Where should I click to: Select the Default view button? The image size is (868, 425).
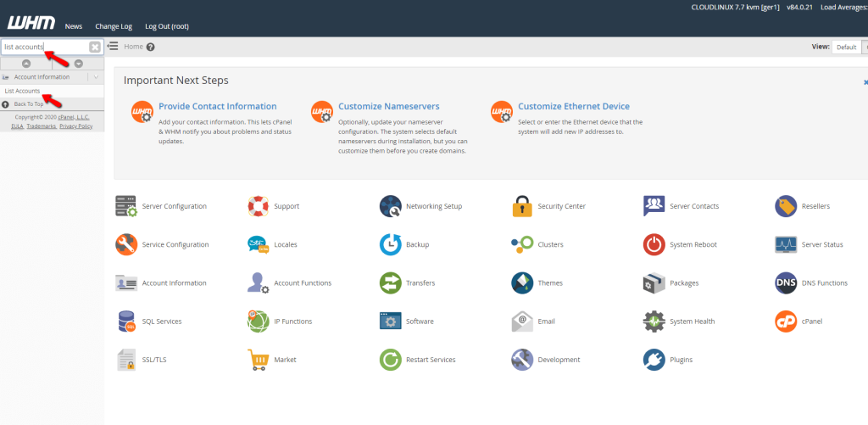pyautogui.click(x=846, y=48)
